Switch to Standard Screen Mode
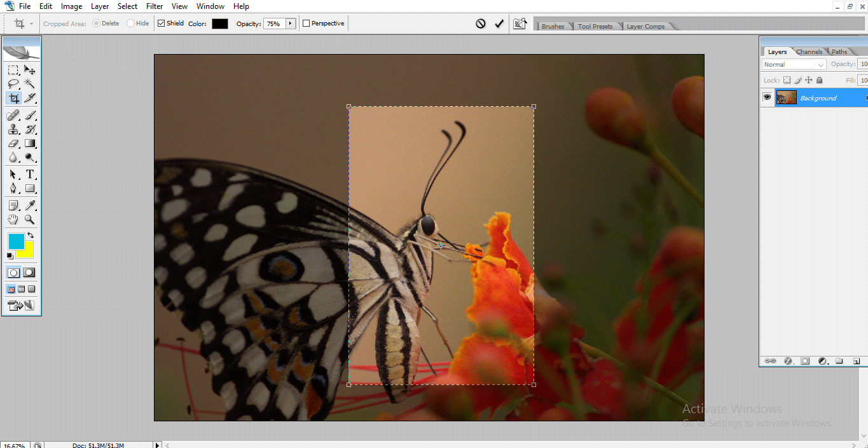 coord(11,289)
